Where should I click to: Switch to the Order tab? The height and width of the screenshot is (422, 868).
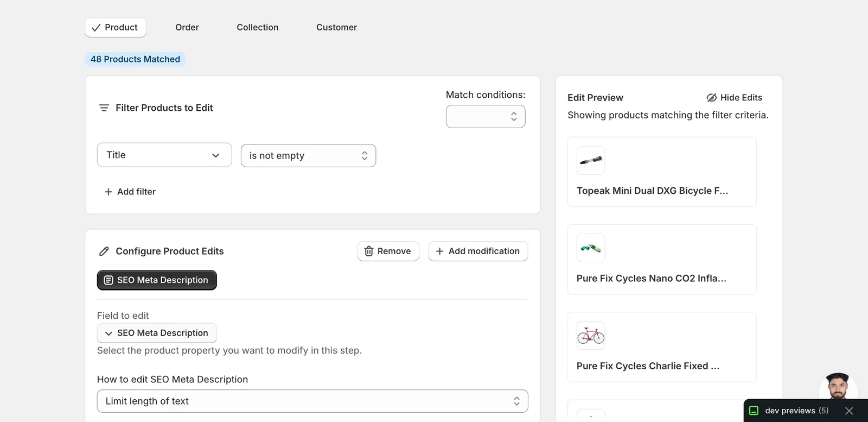coord(187,28)
